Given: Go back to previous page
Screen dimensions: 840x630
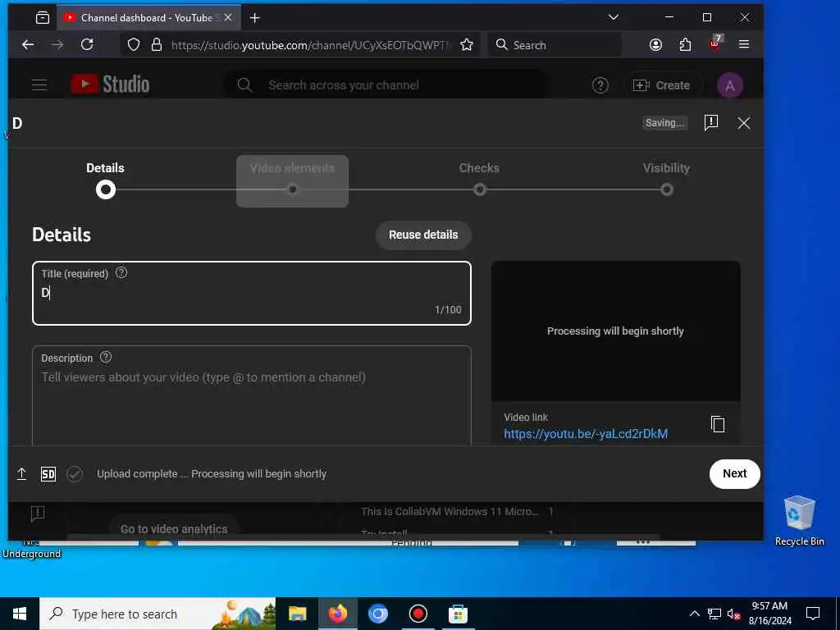Looking at the screenshot, I should [x=28, y=45].
